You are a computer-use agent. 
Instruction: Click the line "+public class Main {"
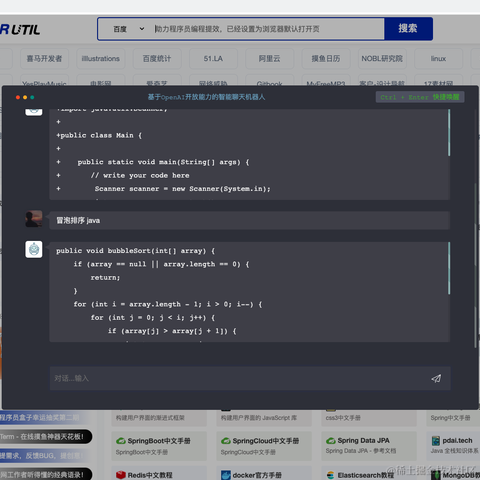click(x=99, y=135)
